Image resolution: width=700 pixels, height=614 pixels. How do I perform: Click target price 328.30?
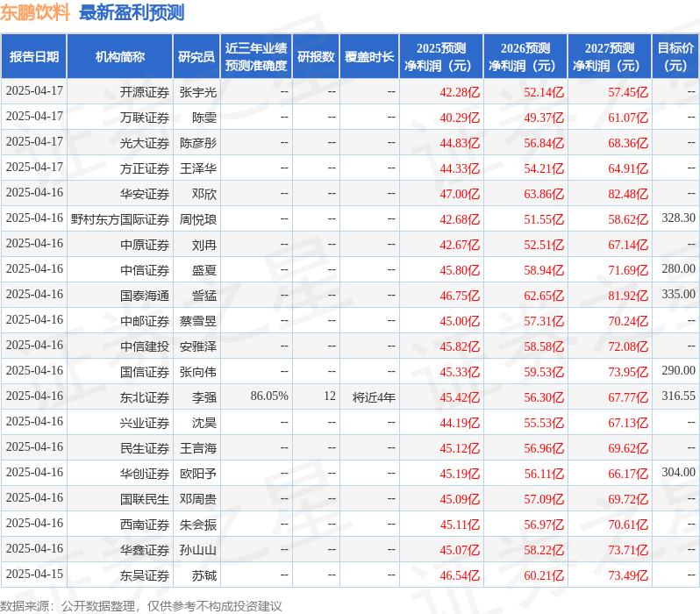point(678,218)
